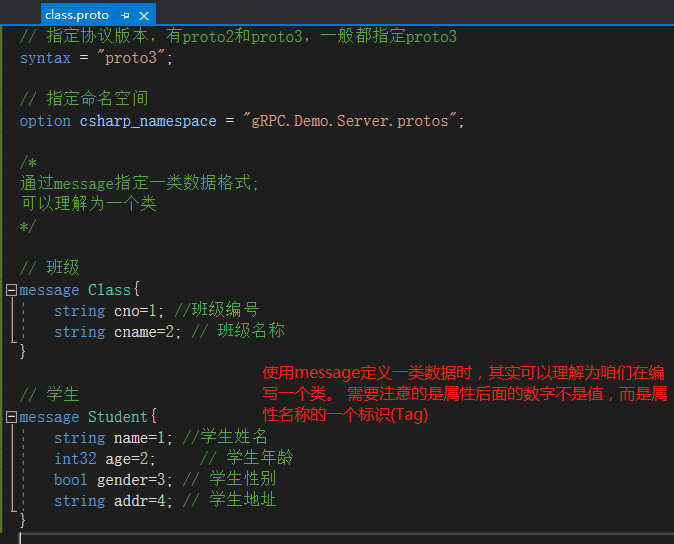Click the 学生地址 comment

230,500
